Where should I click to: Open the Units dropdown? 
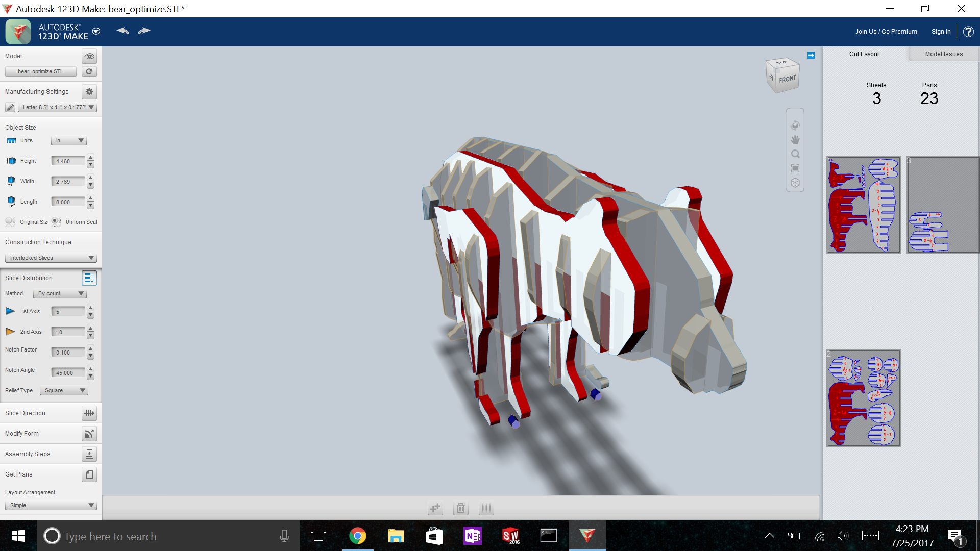coord(68,140)
